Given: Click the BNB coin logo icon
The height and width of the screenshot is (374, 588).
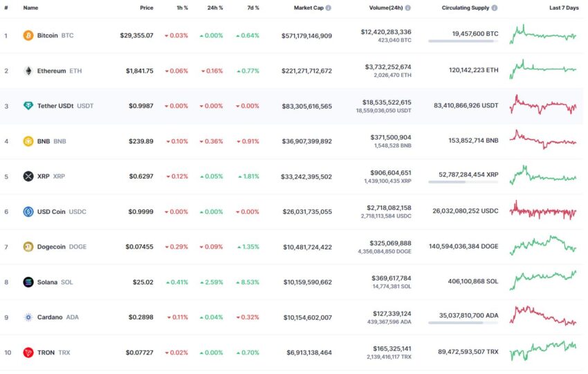Looking at the screenshot, I should click(x=28, y=141).
